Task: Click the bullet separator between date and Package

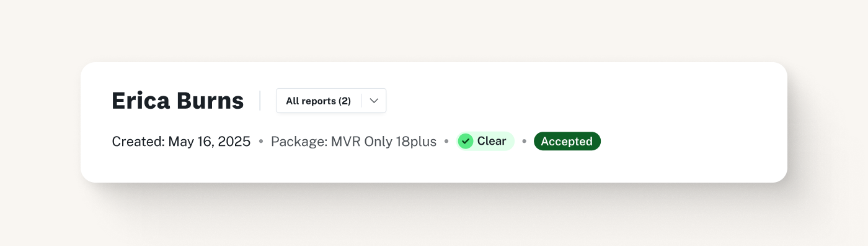Action: [x=261, y=142]
